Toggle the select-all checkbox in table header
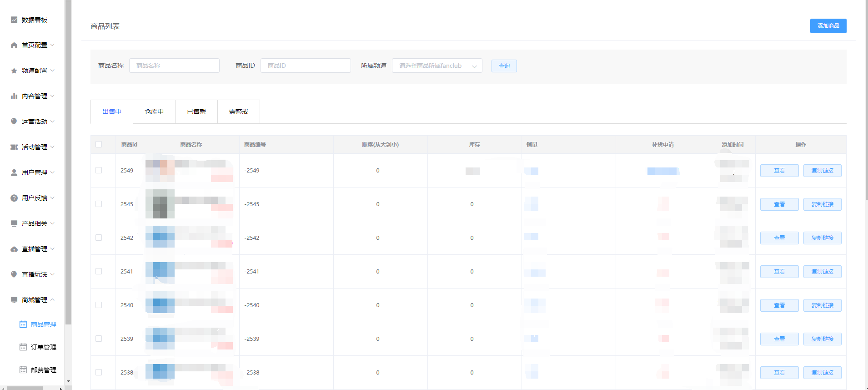 99,144
